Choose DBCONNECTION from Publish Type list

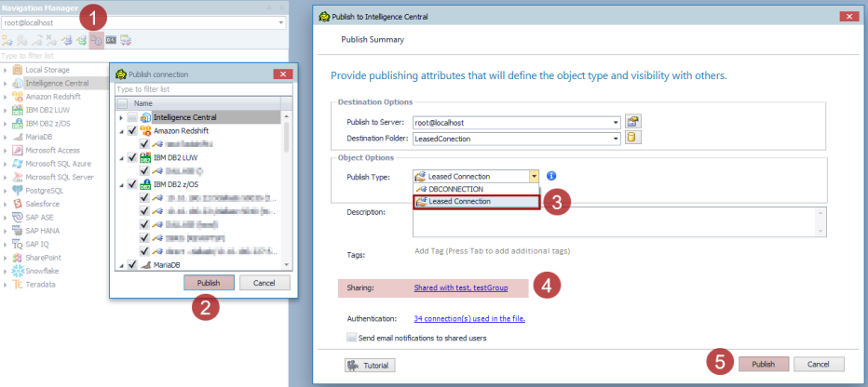tap(476, 189)
